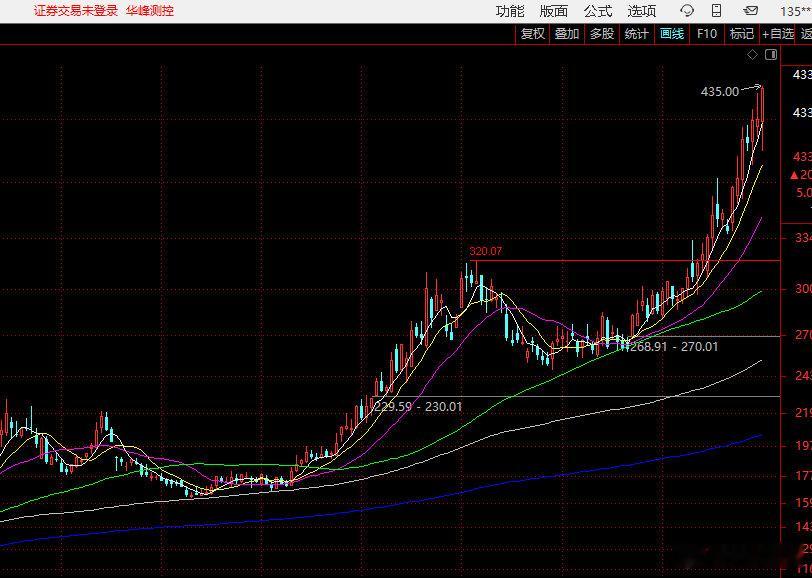
Task: Click the 证券交易未登录 login text
Action: (x=76, y=11)
